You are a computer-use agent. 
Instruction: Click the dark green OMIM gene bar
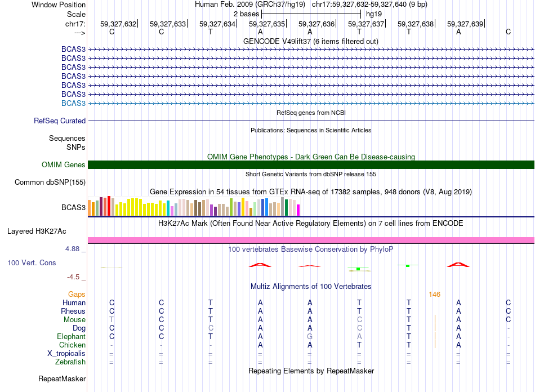(x=311, y=165)
